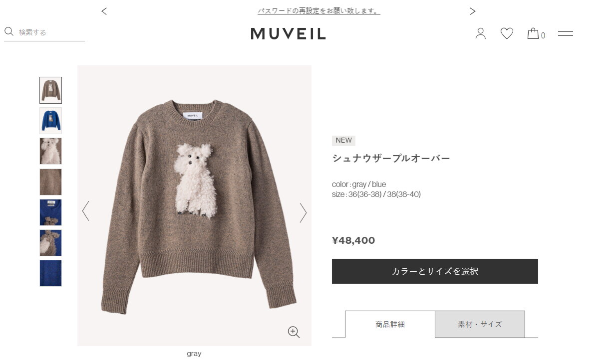This screenshot has height=364, width=605.
Task: Switch to the 商品詳細 tab
Action: 390,324
